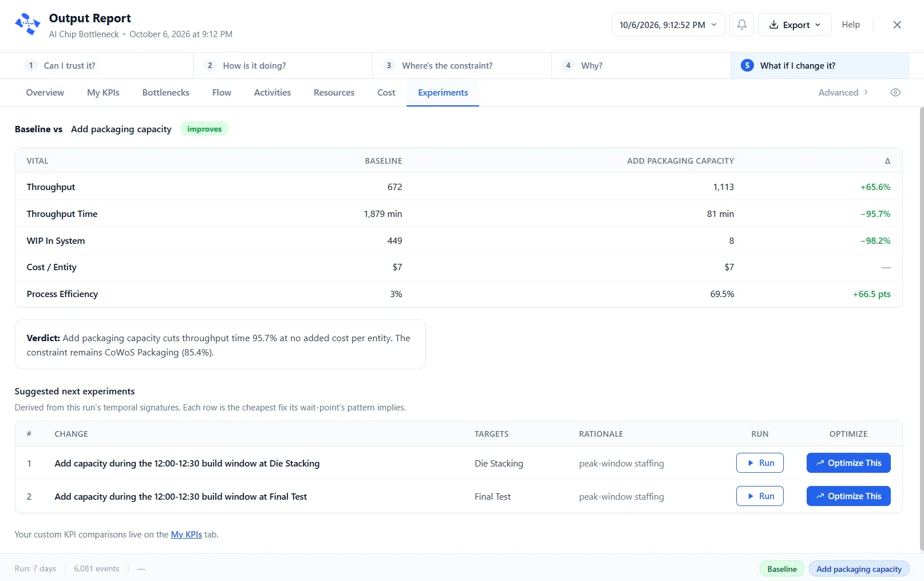
Task: Go to step 3 Where's the constraint?
Action: [x=462, y=66]
